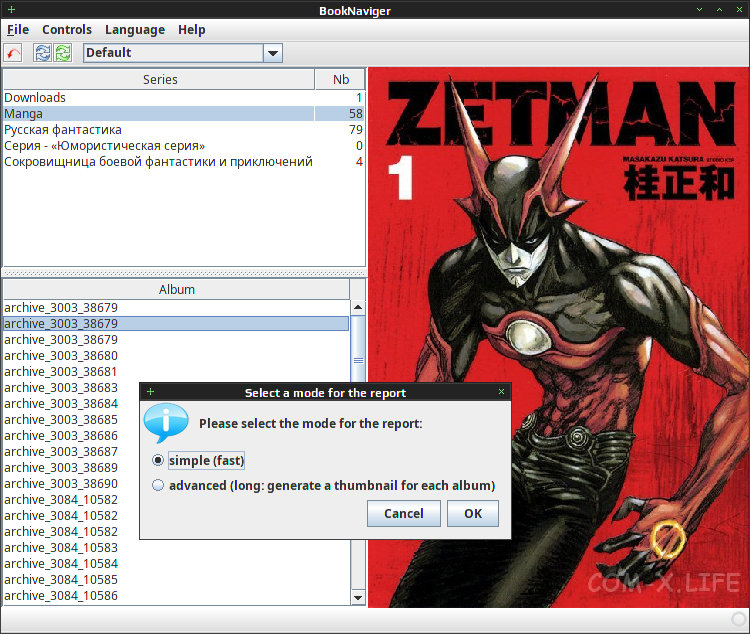
Task: Click the album list scroll-up arrow
Action: (358, 307)
